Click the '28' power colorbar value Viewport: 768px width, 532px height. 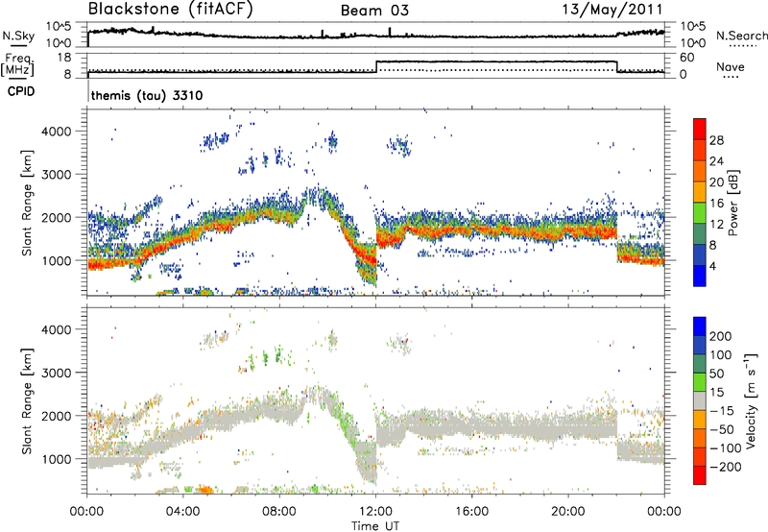716,140
